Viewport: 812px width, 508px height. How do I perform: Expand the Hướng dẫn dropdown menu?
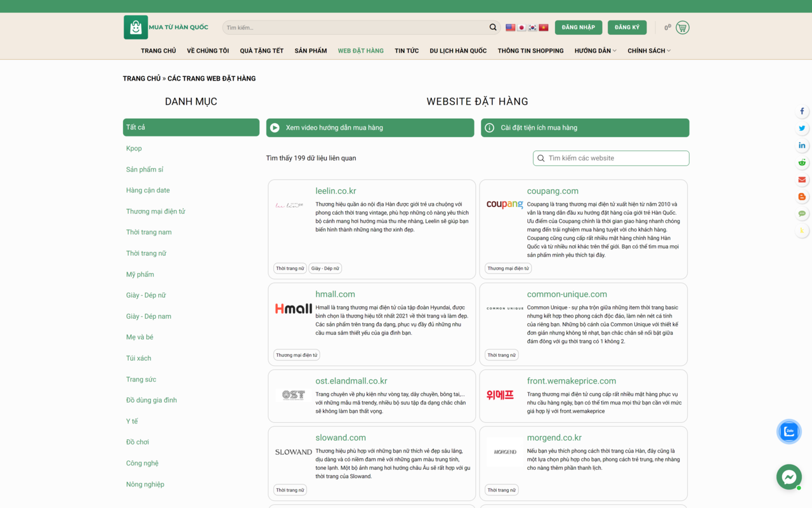point(595,51)
